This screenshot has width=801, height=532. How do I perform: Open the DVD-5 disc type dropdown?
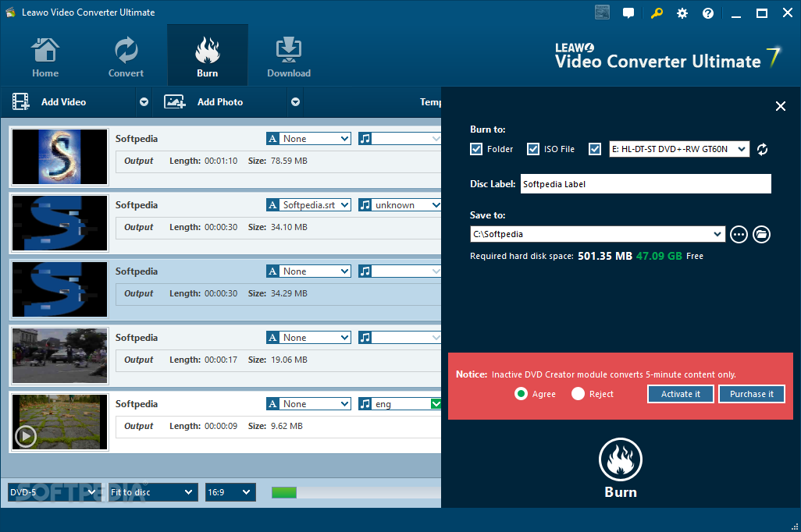click(x=52, y=492)
